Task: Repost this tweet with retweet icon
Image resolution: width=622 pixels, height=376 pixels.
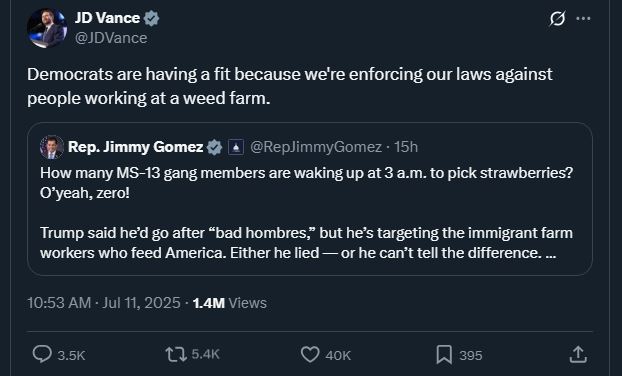Action: coord(176,354)
